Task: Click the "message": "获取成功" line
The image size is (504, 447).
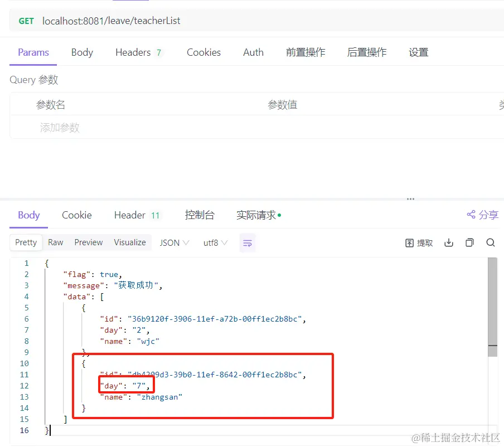Action: [113, 285]
